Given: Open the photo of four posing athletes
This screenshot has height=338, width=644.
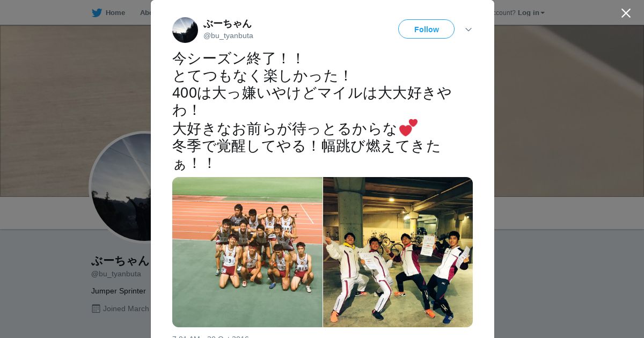Looking at the screenshot, I should (398, 252).
